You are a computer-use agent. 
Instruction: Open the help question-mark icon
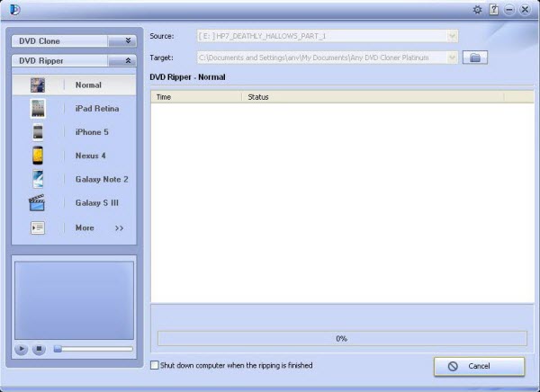(x=493, y=10)
